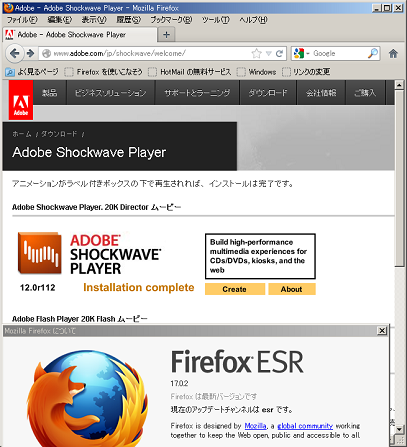Image resolution: width=407 pixels, height=447 pixels.
Task: Open the ビジネスソリューション navigation item
Action: (x=111, y=93)
